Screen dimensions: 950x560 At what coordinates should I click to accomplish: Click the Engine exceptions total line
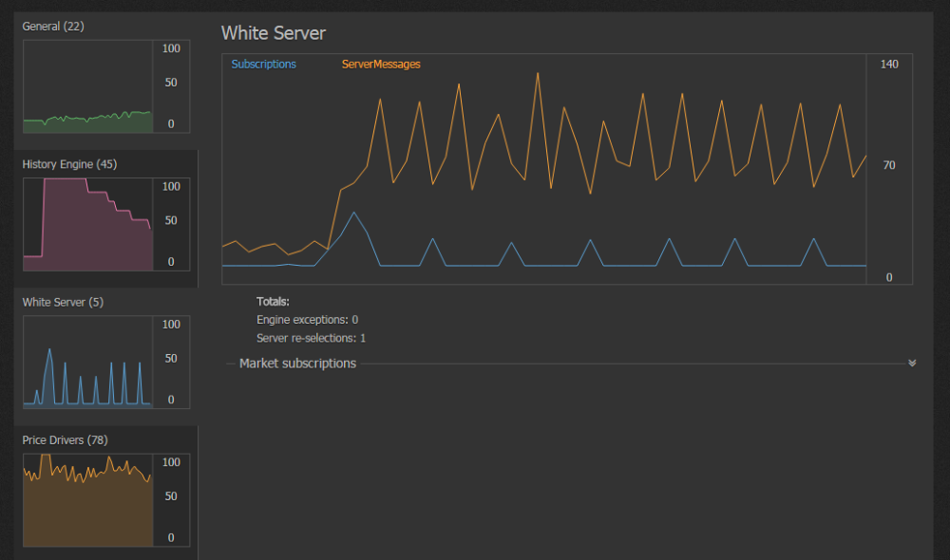pos(307,320)
